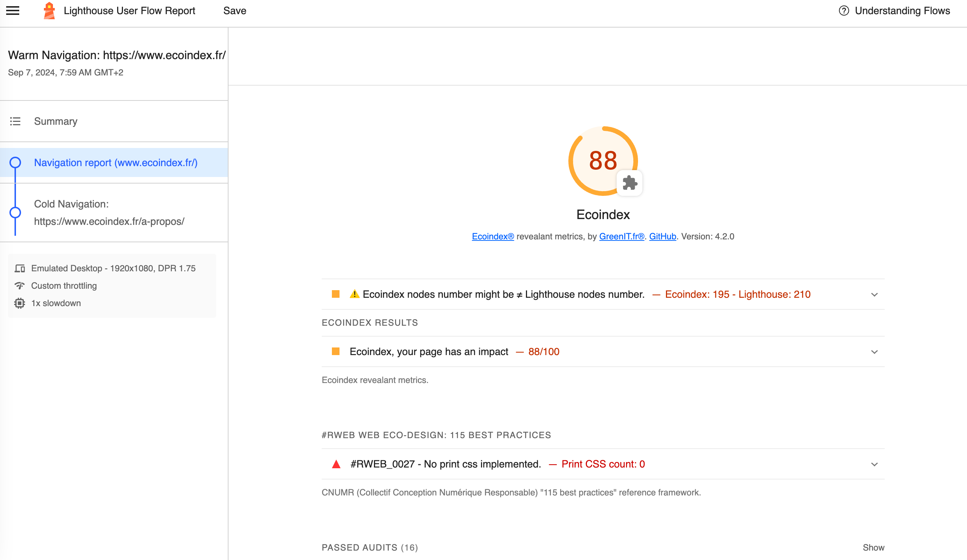Click the 'Custom throttling' label

64,285
